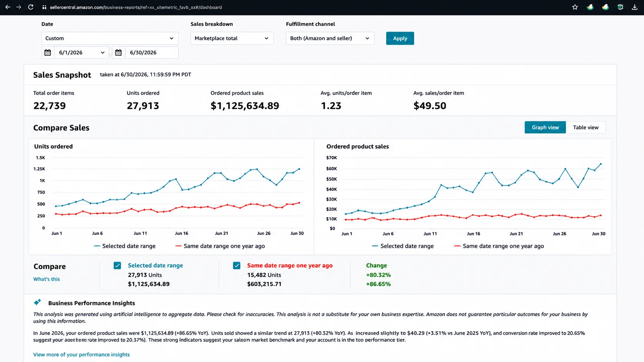644x362 pixels.
Task: Bookmark this page with the star icon
Action: [x=575, y=7]
